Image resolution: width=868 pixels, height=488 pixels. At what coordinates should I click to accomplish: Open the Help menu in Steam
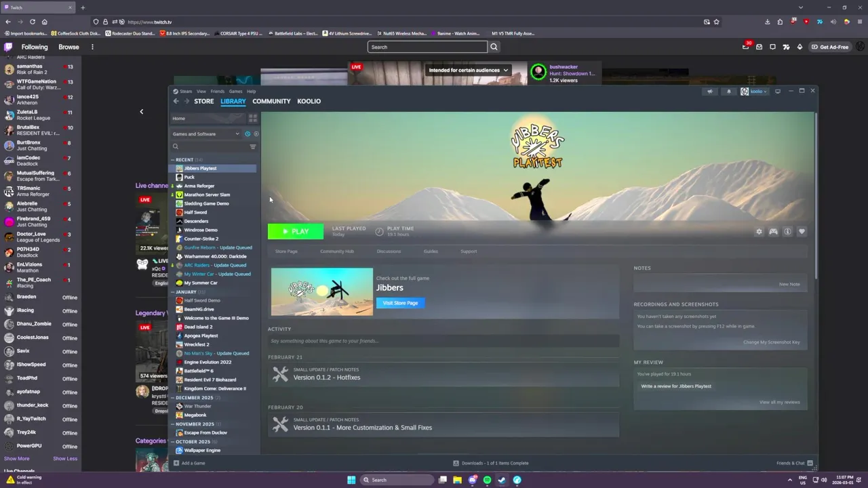coord(252,91)
